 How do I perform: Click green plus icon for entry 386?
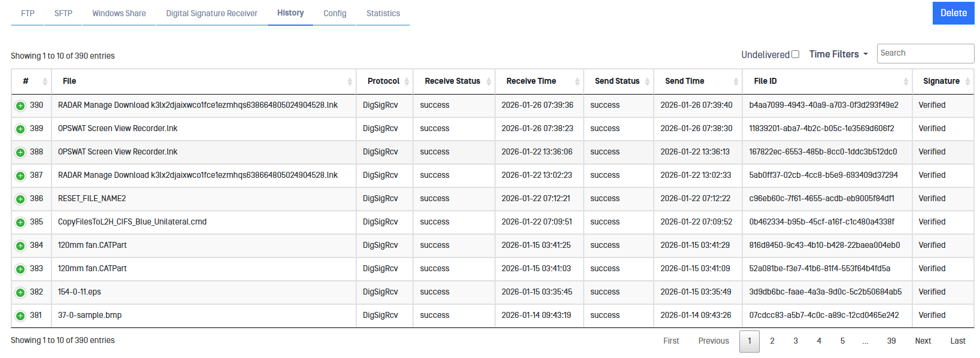tap(20, 199)
